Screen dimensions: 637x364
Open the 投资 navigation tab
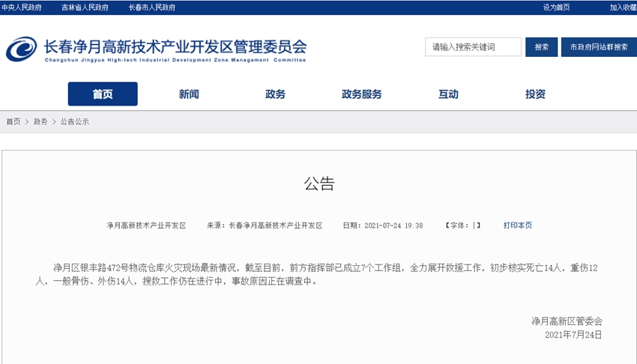pos(535,94)
